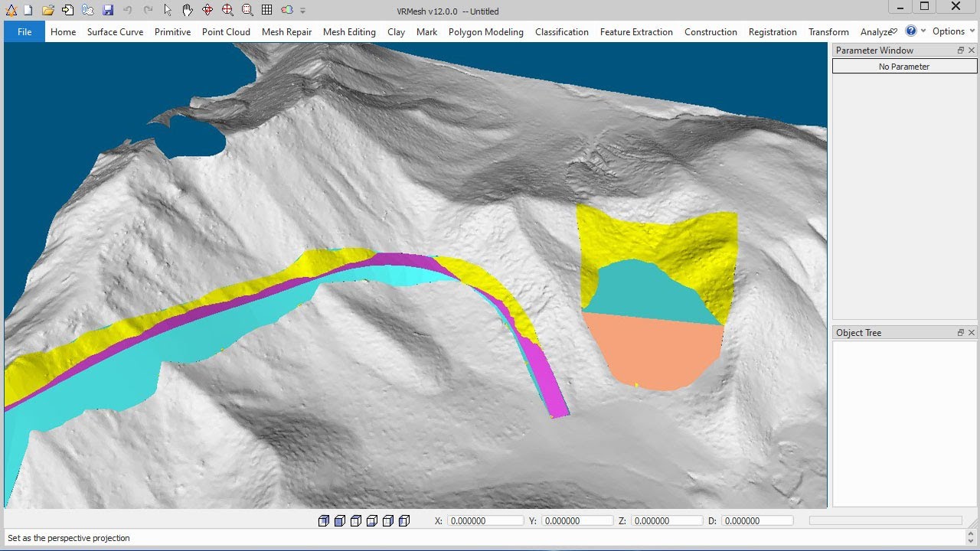
Task: Toggle the grid display icon
Action: tap(267, 10)
